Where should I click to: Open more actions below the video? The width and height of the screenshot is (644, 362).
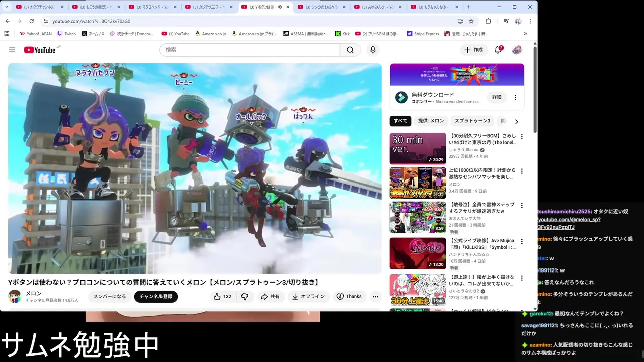pos(375,297)
